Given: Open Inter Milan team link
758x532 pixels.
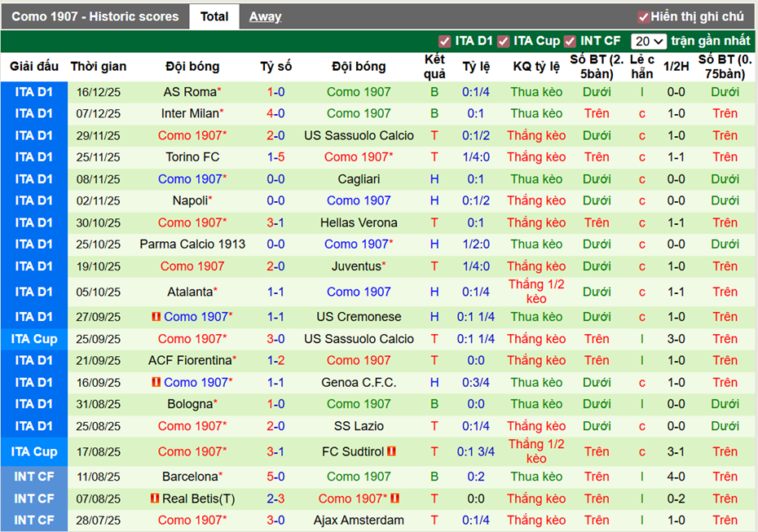Looking at the screenshot, I should (190, 113).
